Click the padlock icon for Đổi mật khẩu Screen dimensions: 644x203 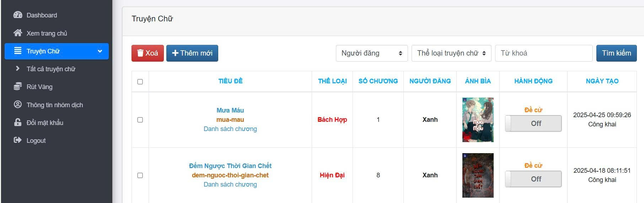click(18, 122)
